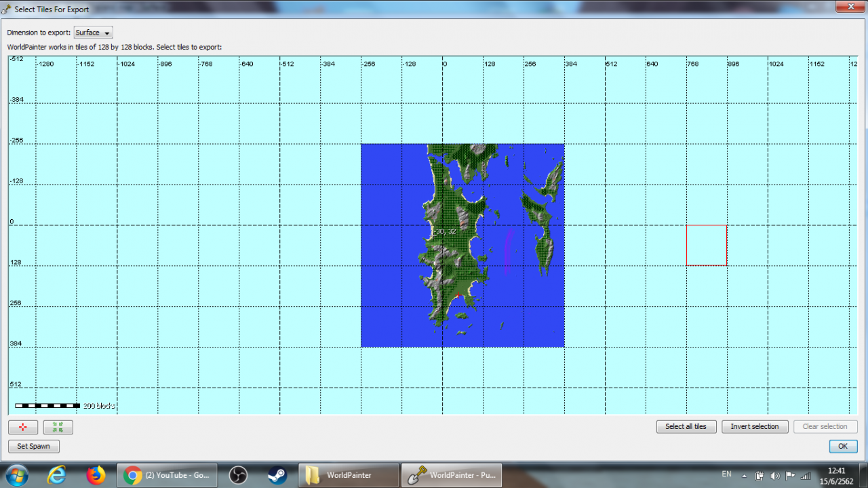Click the green zoom-to-fit arrows icon

[x=58, y=427]
